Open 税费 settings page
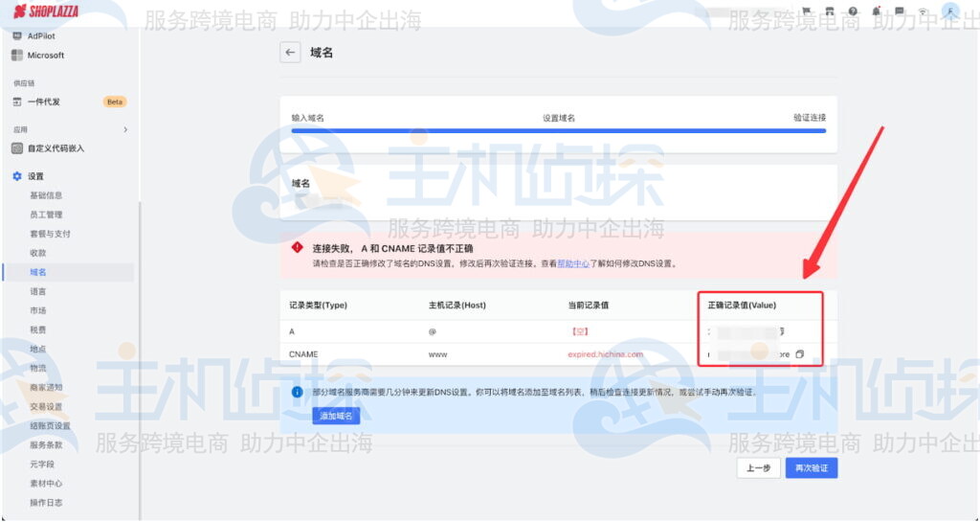Screen dimensions: 980x522 (38, 329)
